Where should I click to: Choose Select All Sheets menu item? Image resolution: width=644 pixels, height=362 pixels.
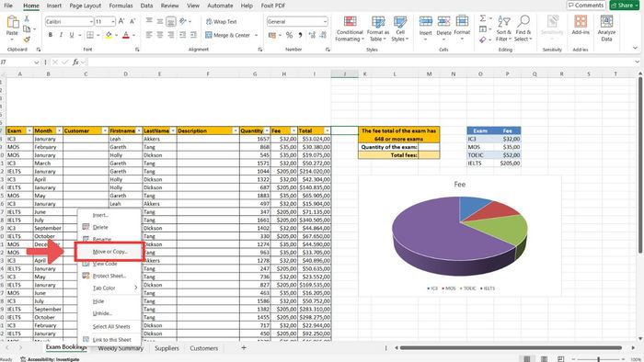(x=111, y=327)
